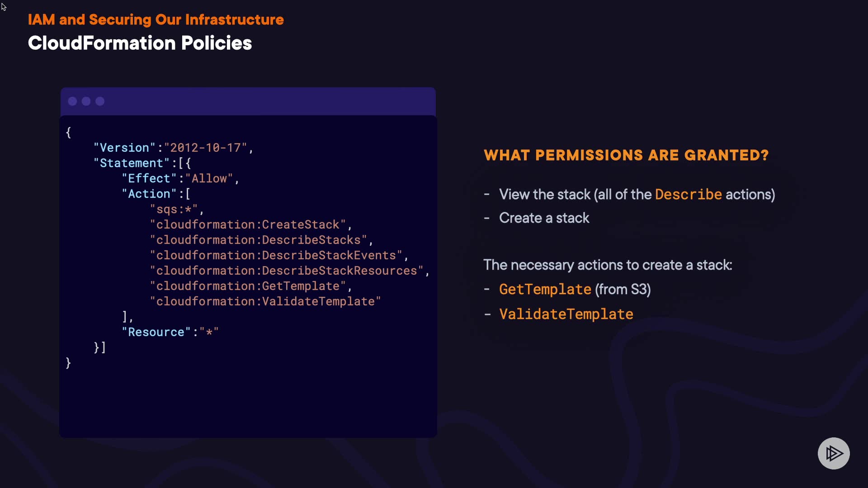
Task: Click the cloudformation:DescribeStackResources action line
Action: [289, 271]
